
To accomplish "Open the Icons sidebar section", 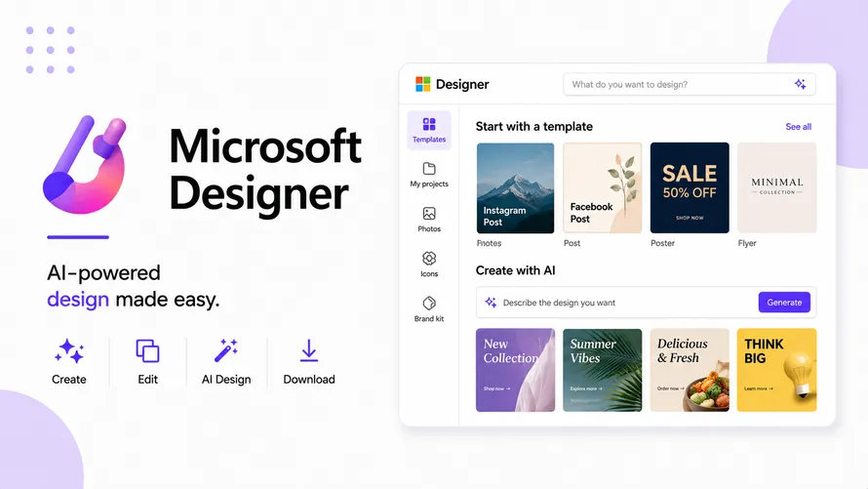I will pos(429,265).
